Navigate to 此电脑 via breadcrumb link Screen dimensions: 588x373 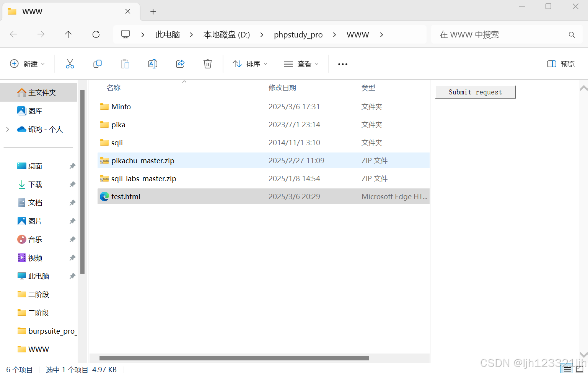point(168,34)
